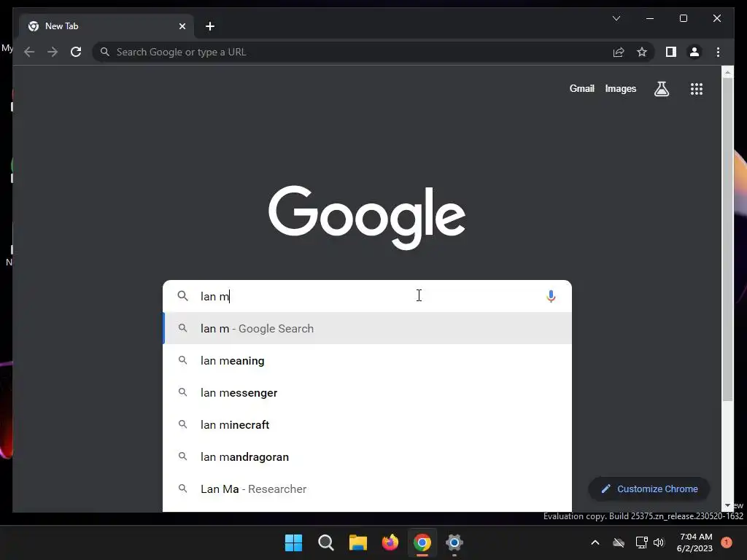The image size is (747, 560).
Task: Open Google apps grid icon
Action: [697, 88]
